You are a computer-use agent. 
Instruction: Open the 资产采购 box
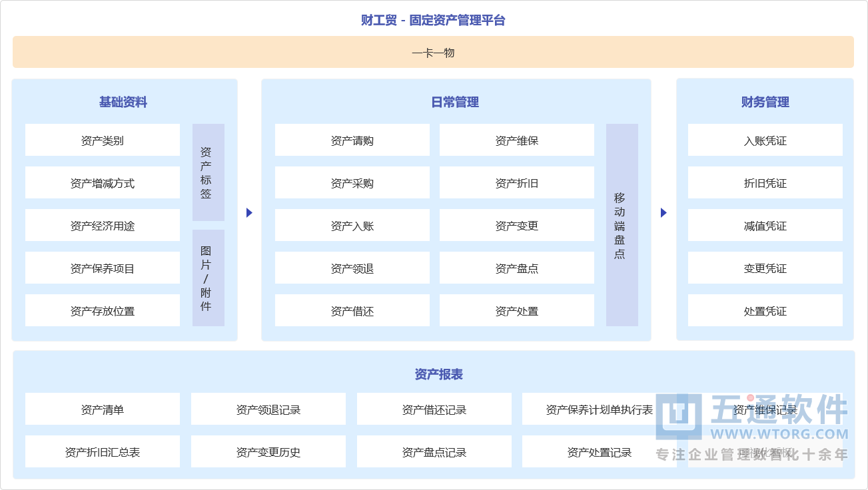[352, 183]
